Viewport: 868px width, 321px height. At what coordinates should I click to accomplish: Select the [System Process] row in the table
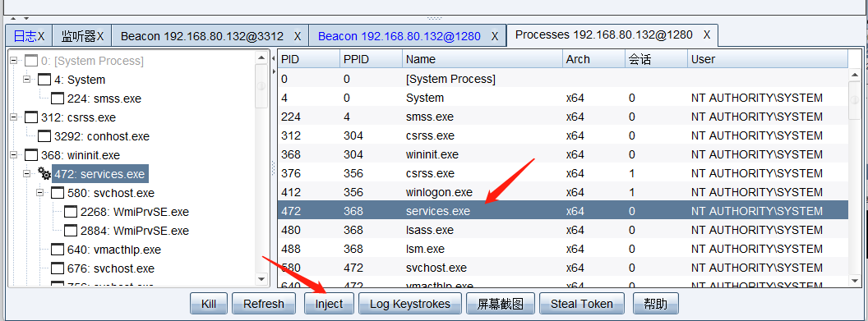pyautogui.click(x=562, y=79)
